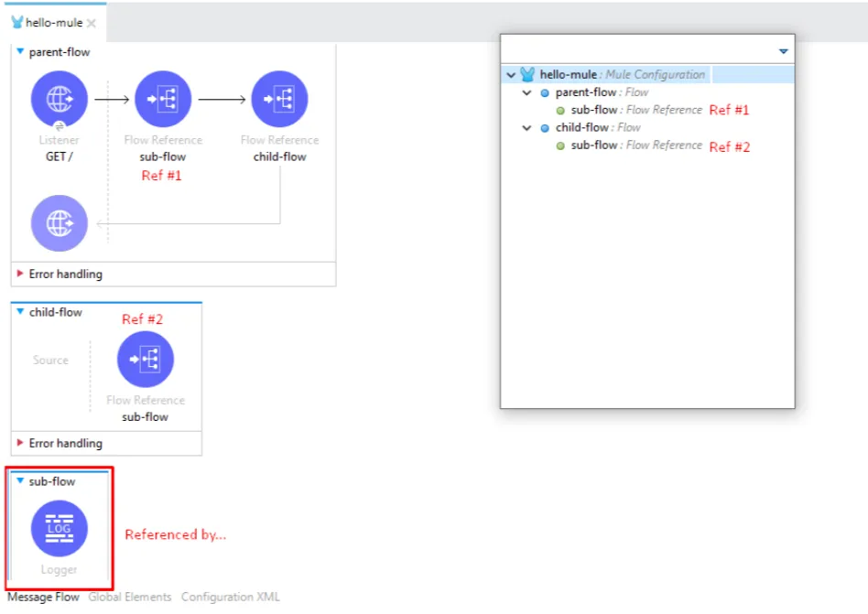
Task: Select the HTTP Listener icon in parent-flow
Action: click(60, 100)
